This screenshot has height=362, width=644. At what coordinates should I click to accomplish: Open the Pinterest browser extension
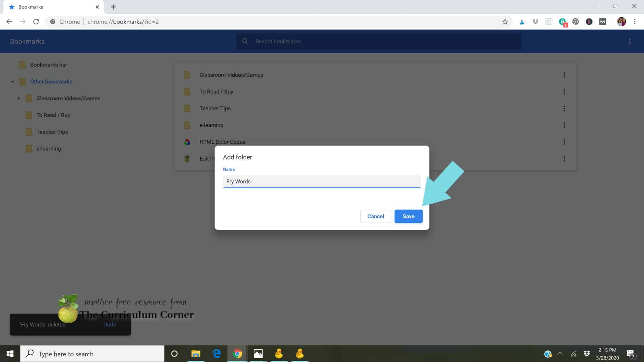pos(575,21)
